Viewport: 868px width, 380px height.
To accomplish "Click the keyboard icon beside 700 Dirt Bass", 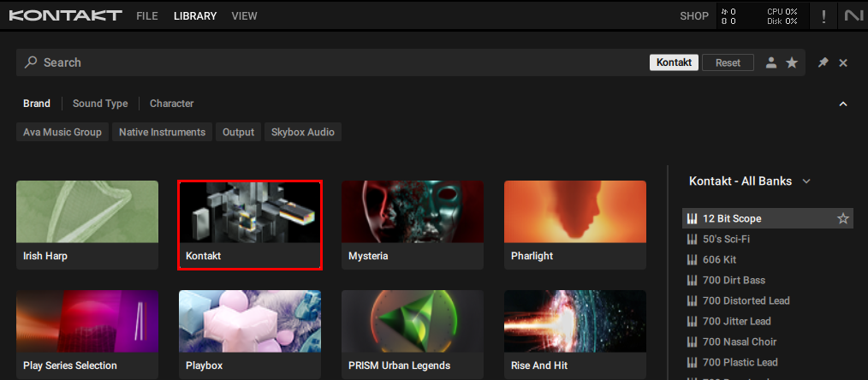I will [x=692, y=280].
